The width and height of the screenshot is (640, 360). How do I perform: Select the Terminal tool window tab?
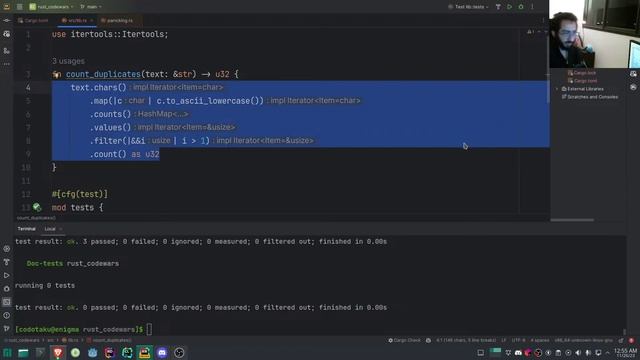pyautogui.click(x=27, y=229)
